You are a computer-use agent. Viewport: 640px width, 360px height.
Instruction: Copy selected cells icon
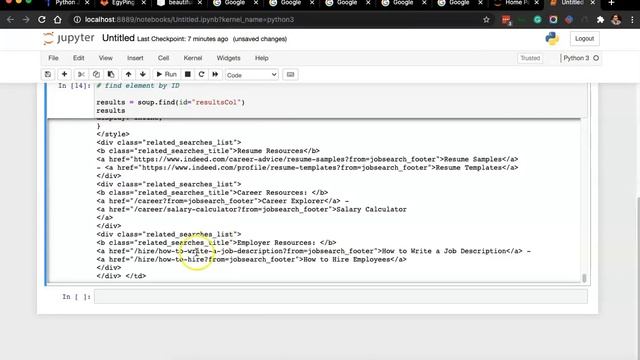96,74
